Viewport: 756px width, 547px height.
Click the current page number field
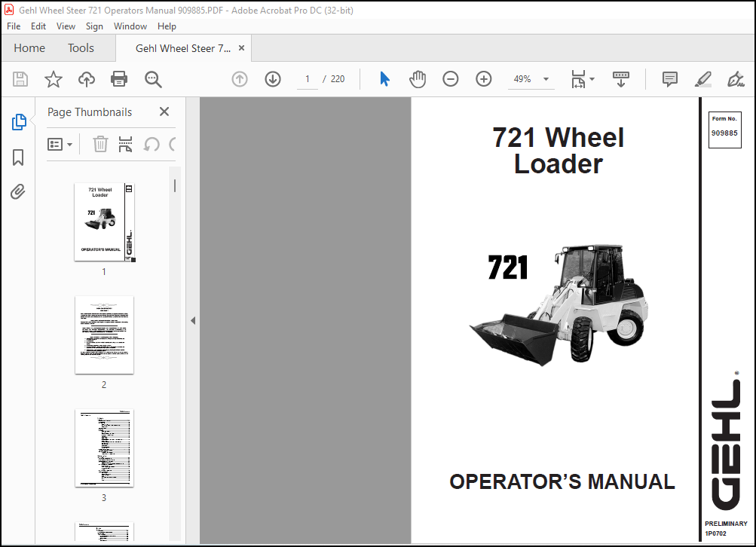(307, 79)
